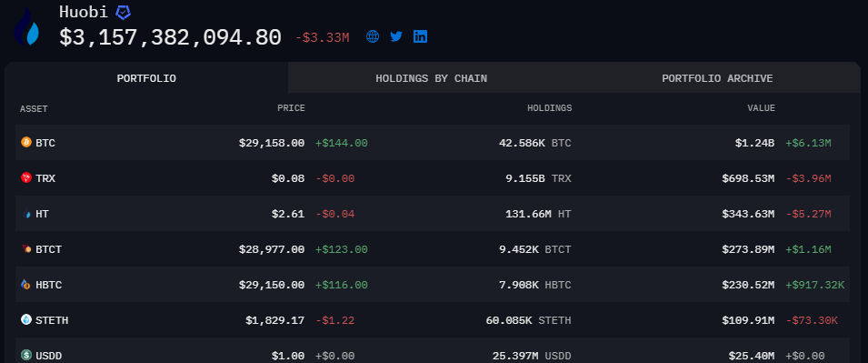Click BTCT price change +$123.00

342,249
